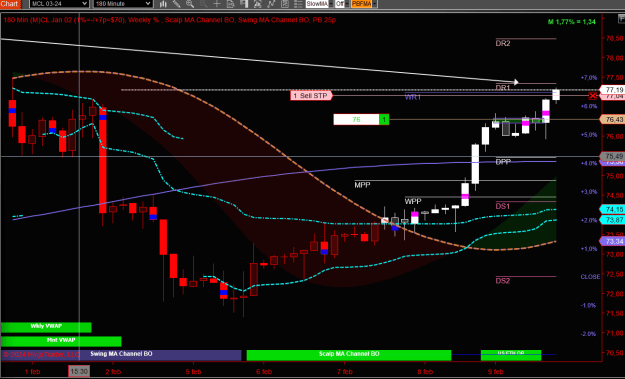The image size is (625, 379).
Task: Click the Scalp MA Channel BO bar
Action: [349, 355]
